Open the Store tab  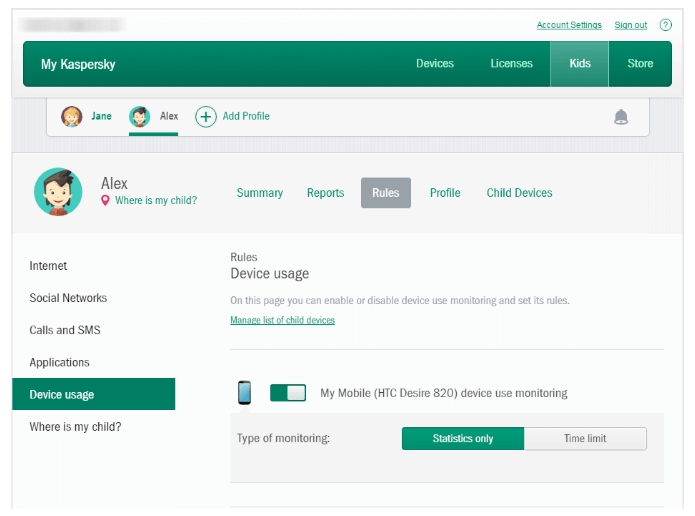640,63
